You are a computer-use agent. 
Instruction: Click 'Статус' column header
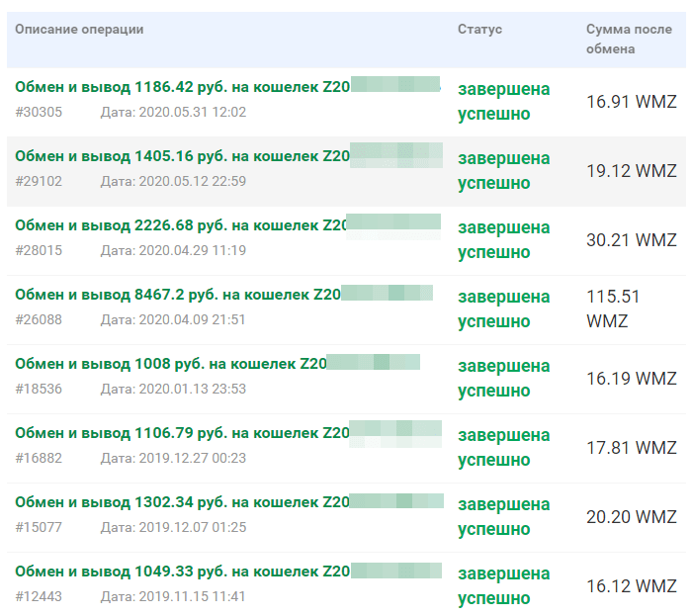479,30
